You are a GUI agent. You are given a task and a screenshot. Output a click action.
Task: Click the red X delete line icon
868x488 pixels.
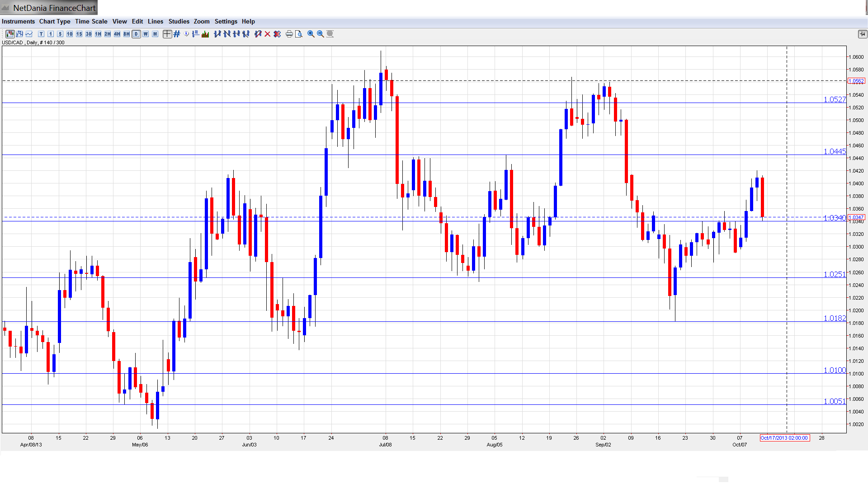click(267, 34)
